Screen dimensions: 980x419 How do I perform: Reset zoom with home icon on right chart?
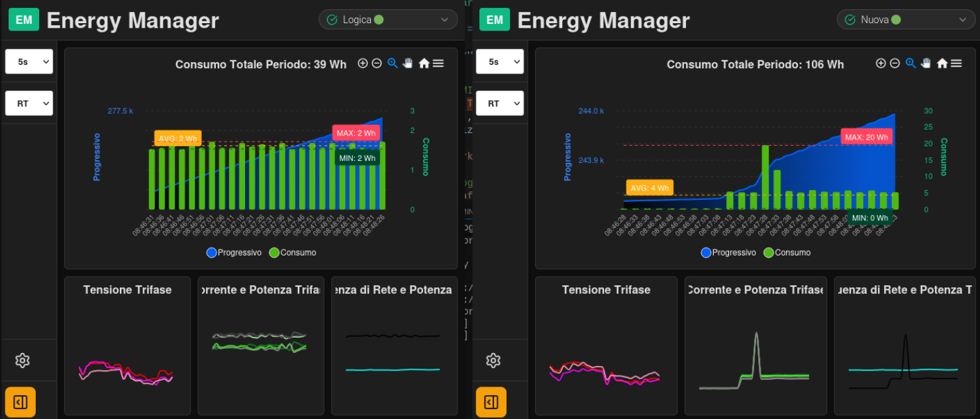click(942, 63)
